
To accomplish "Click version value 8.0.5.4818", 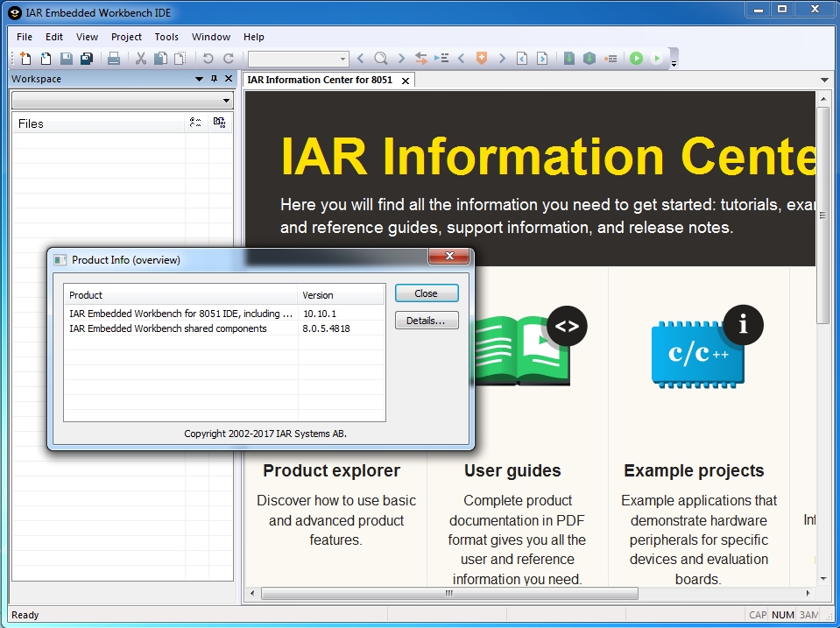I will coord(326,328).
